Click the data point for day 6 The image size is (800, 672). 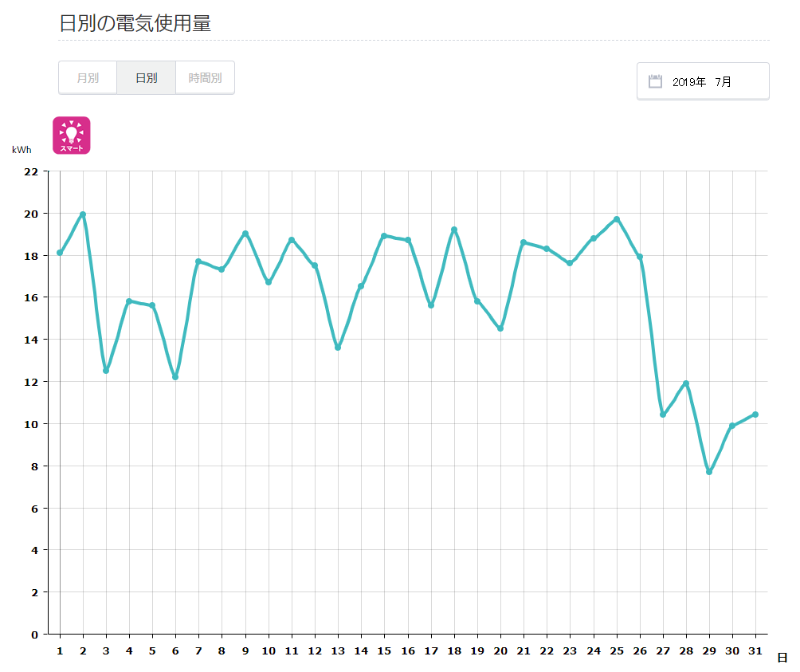coord(175,377)
